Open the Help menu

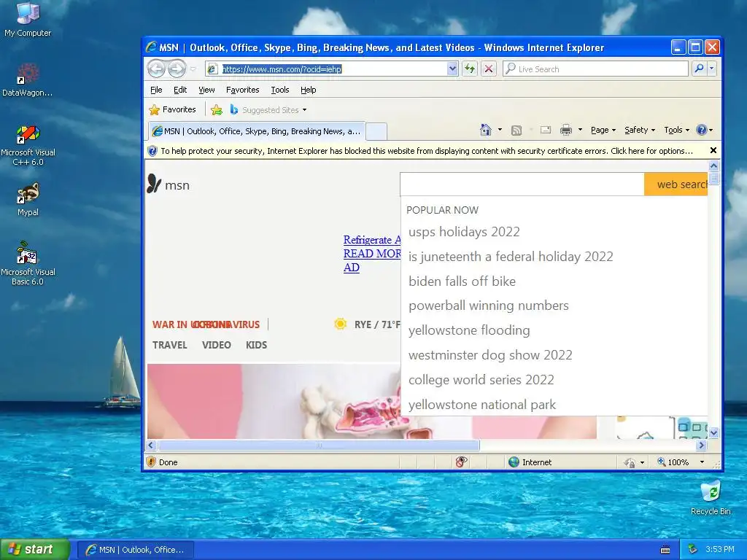309,90
